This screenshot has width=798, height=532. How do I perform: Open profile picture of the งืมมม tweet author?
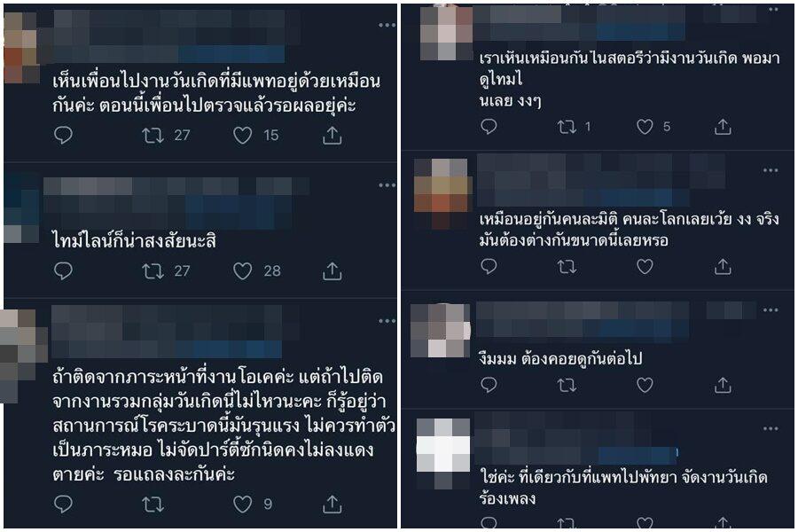tap(440, 331)
